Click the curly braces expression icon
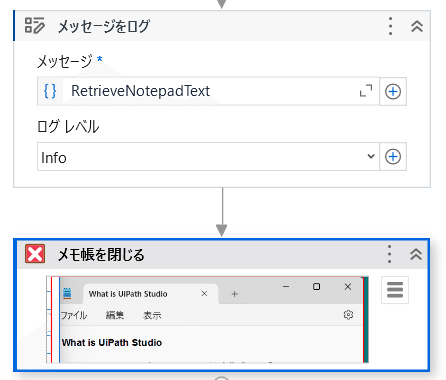Image resolution: width=446 pixels, height=380 pixels. coord(50,91)
